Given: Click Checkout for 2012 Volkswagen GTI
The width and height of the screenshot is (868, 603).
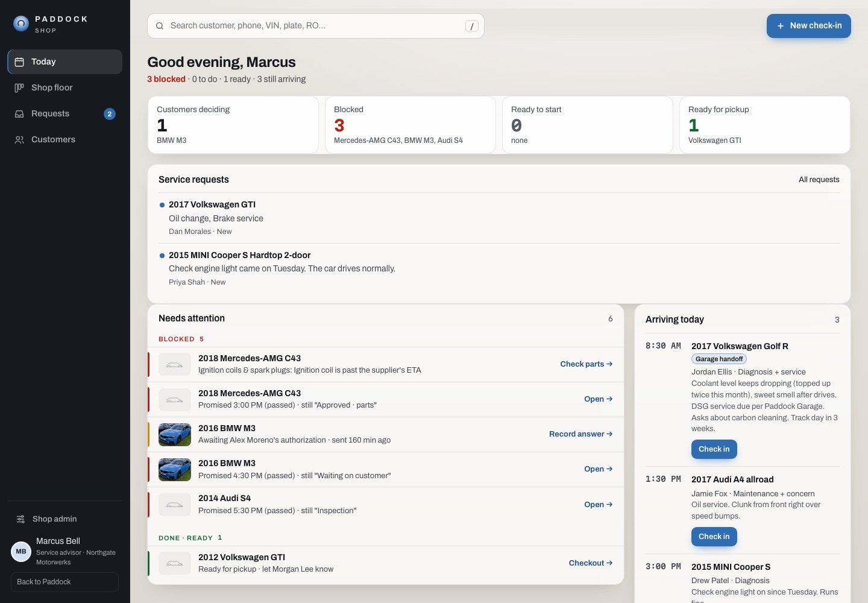Looking at the screenshot, I should [591, 563].
